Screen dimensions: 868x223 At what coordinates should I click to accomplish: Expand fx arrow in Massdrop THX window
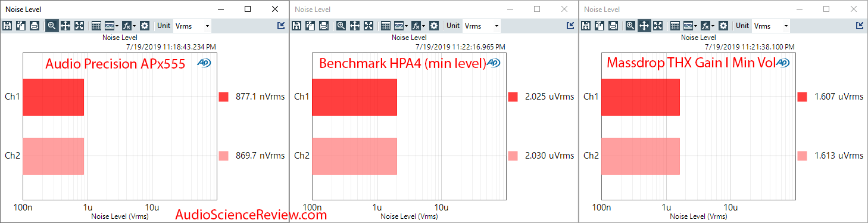tap(713, 26)
